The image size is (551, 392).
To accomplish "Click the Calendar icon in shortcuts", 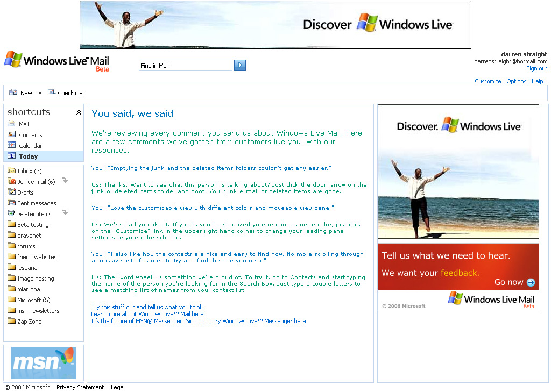I will (11, 145).
